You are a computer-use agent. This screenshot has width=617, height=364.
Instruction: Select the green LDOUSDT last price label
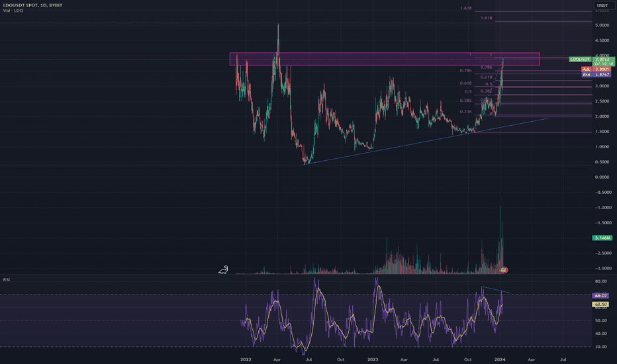point(580,60)
